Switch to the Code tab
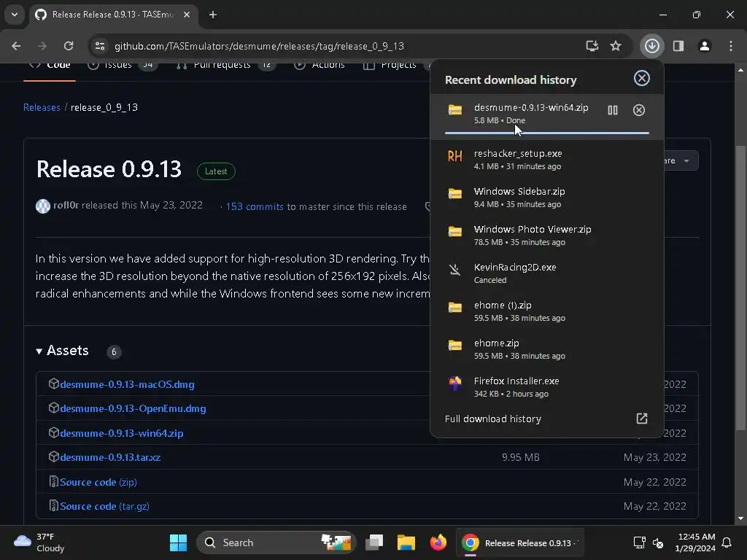The image size is (747, 560). (x=50, y=65)
